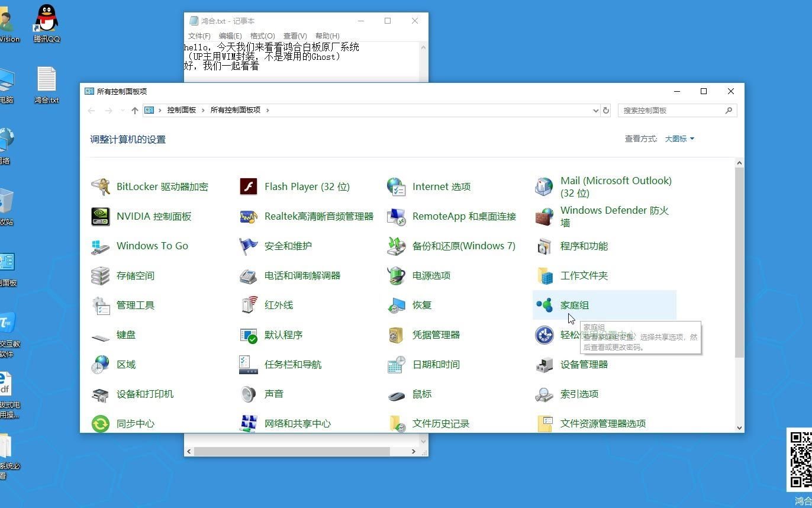Open the 日期和时间 calendar icon
Viewport: 812px width, 508px height.
[397, 364]
